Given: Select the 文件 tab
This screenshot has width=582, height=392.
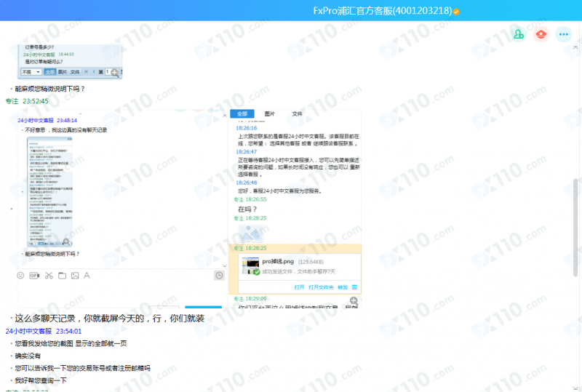Looking at the screenshot, I should pos(297,114).
